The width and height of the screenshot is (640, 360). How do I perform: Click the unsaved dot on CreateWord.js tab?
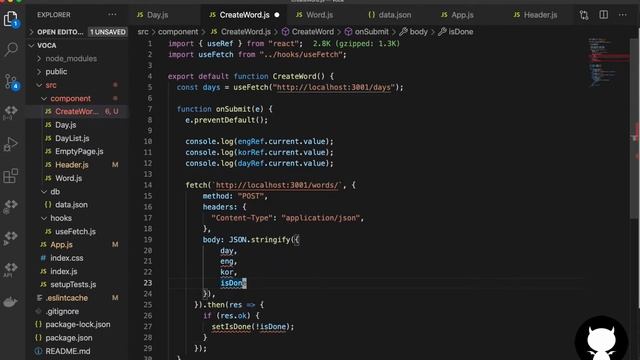pyautogui.click(x=277, y=15)
